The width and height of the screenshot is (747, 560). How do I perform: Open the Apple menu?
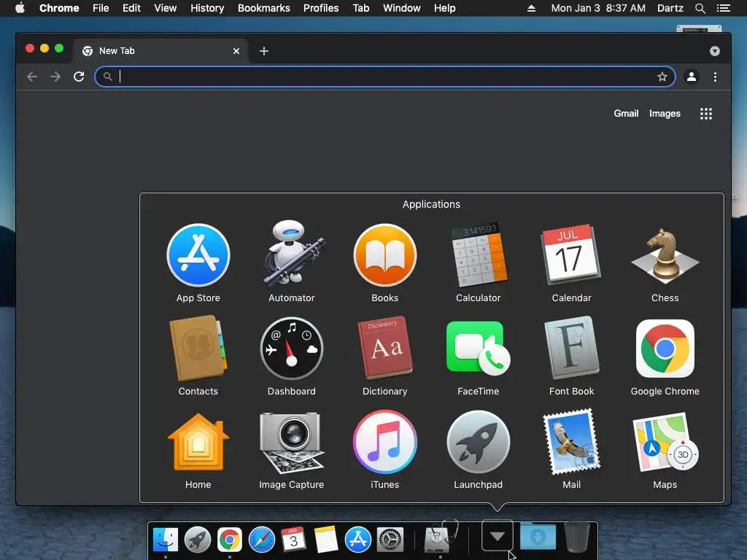pyautogui.click(x=20, y=8)
